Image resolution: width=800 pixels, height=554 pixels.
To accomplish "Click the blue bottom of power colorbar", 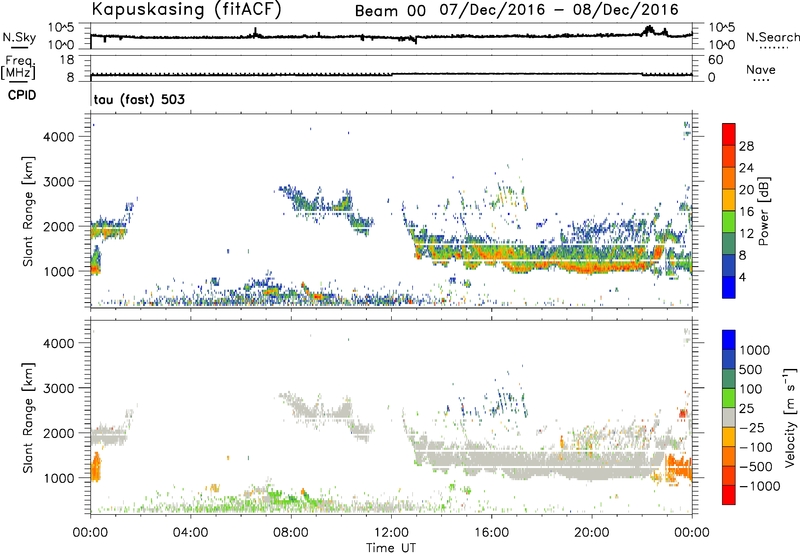I will tap(729, 287).
